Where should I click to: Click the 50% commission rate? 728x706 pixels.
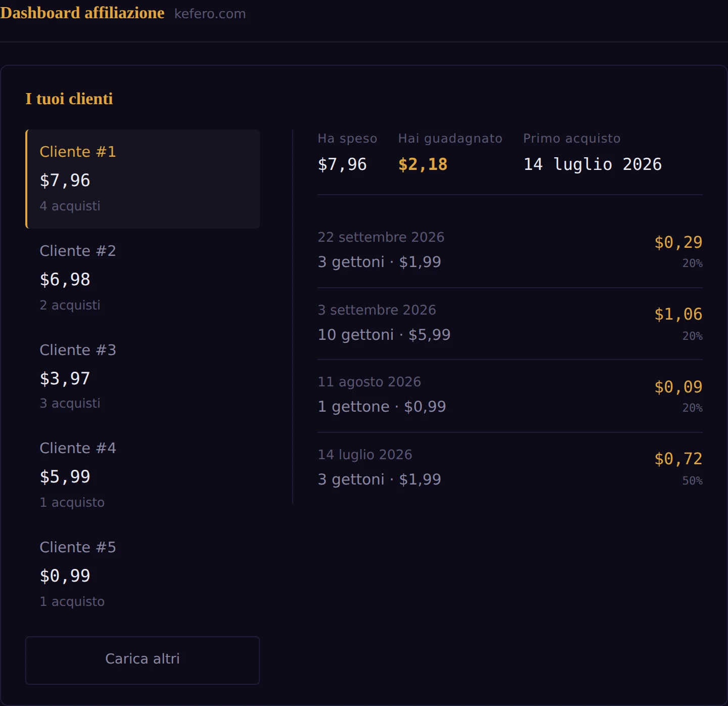click(x=693, y=481)
